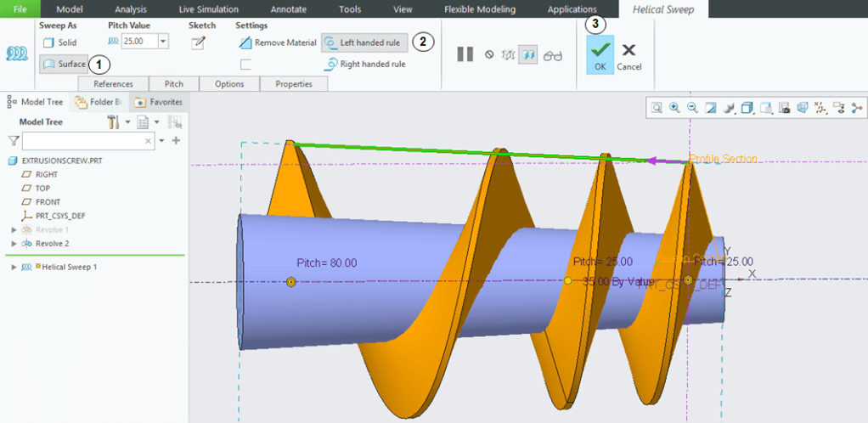Screen dimensions: 868x423
Task: Open the Sketch helix profile editor
Action: [x=199, y=43]
